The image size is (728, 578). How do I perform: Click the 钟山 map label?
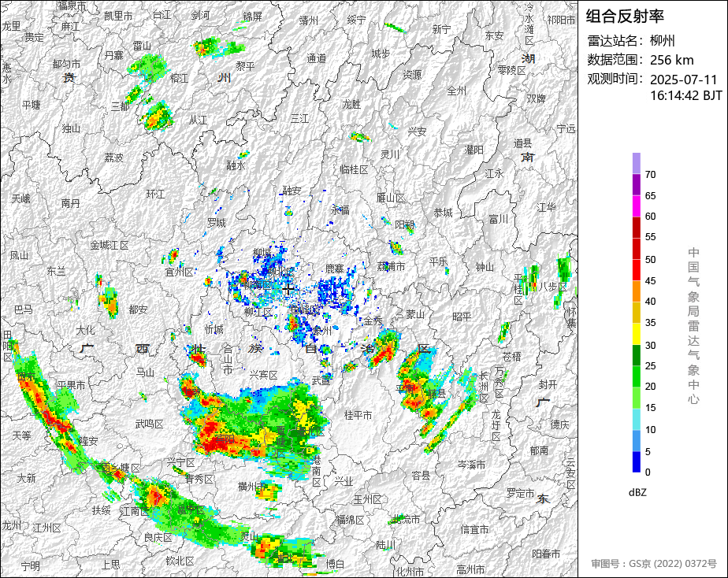[485, 267]
